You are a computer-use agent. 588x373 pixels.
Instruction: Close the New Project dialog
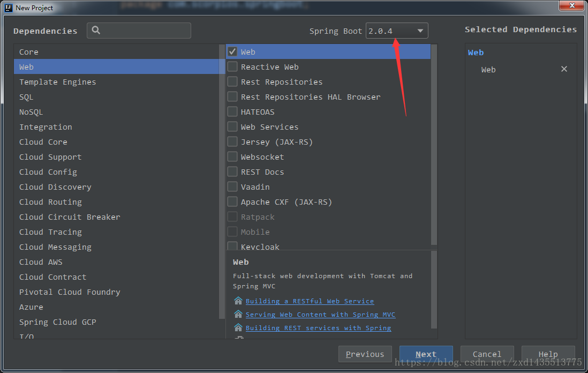coord(571,5)
